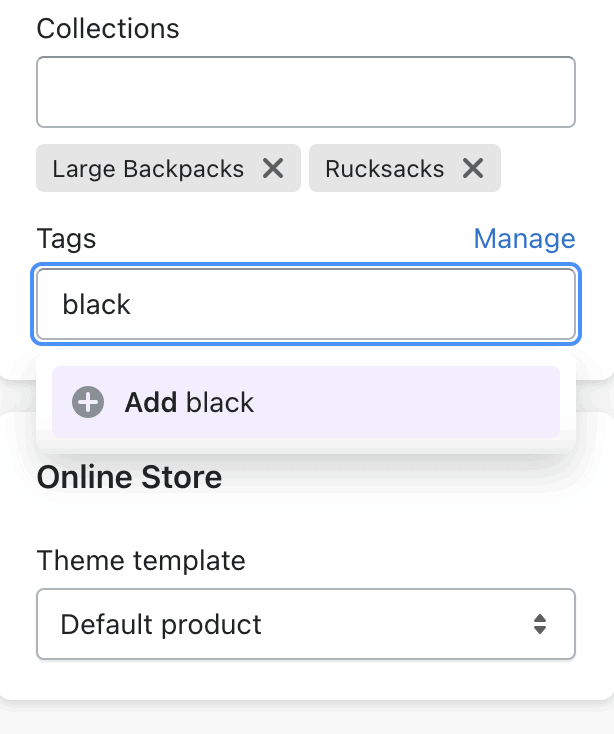614x734 pixels.
Task: Click the down arrow in Theme template selector
Action: 540,630
